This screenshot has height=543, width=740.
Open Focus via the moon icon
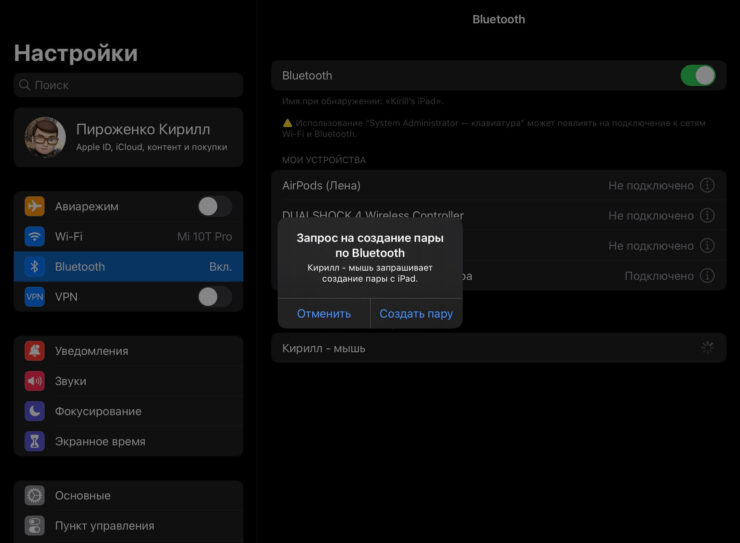[35, 411]
